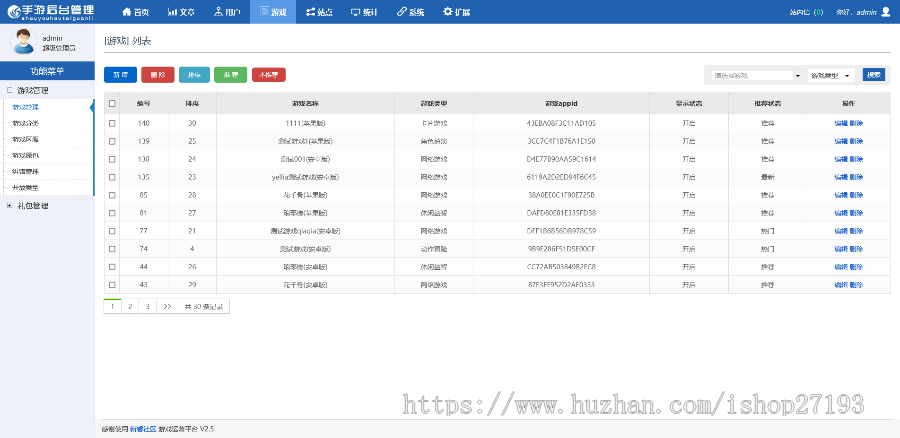Check the row with ID 43
Viewport: 900px width, 438px height.
click(112, 285)
